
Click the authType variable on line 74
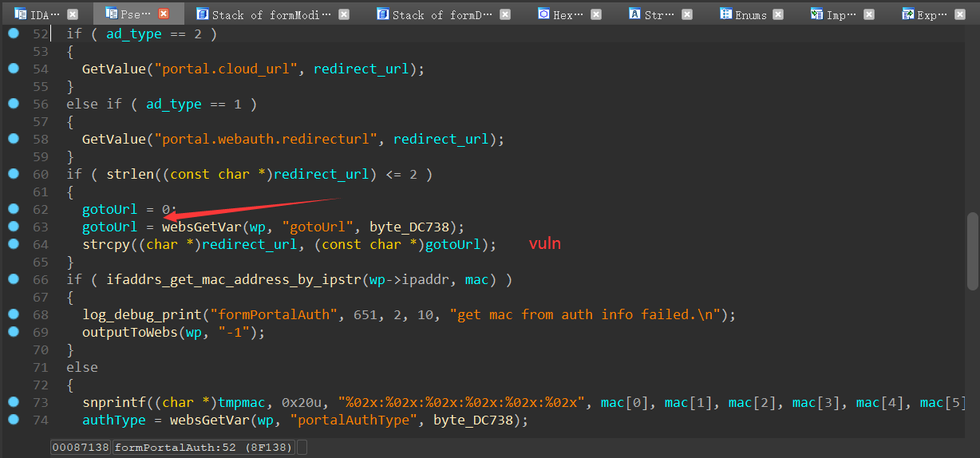(x=114, y=420)
